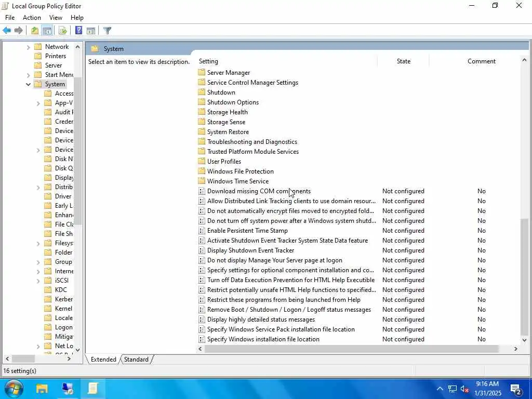Select the KDC tree item

pos(61,290)
